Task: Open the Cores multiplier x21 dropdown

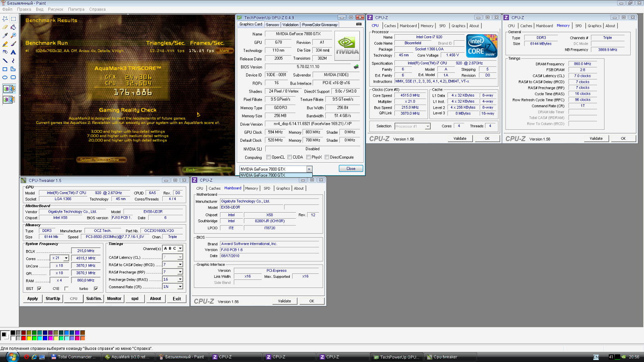Action: [x=66, y=258]
